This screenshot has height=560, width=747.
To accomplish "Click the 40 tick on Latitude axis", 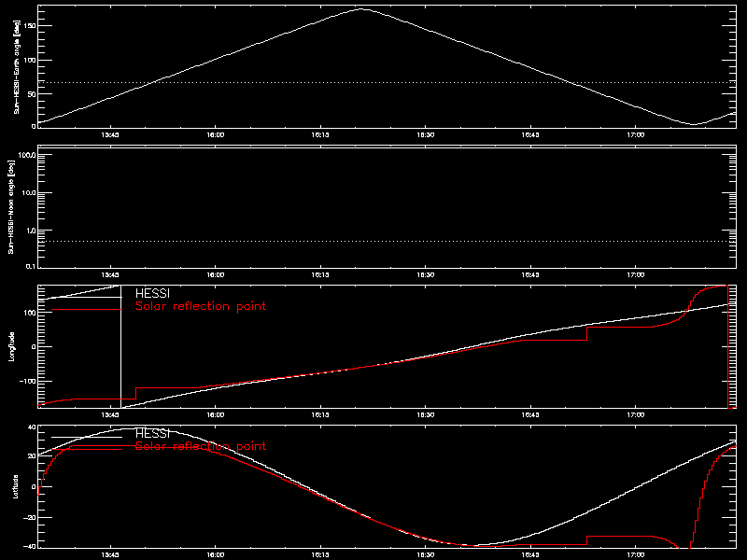I will pos(32,427).
